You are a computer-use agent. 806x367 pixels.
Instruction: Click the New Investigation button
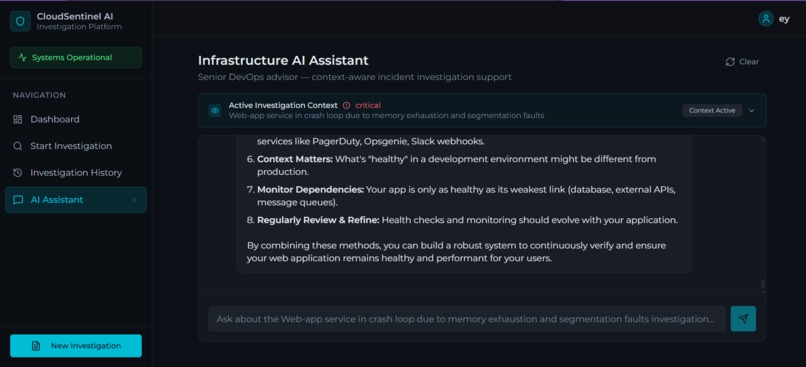click(x=76, y=346)
